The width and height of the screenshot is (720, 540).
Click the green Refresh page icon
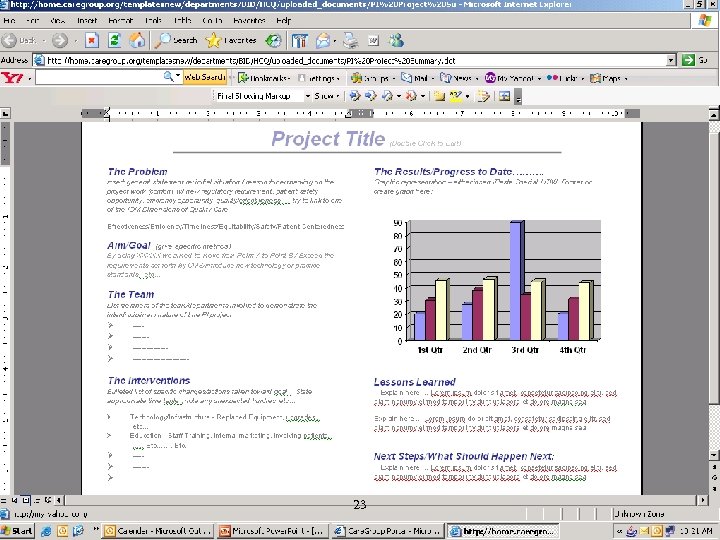pos(114,40)
